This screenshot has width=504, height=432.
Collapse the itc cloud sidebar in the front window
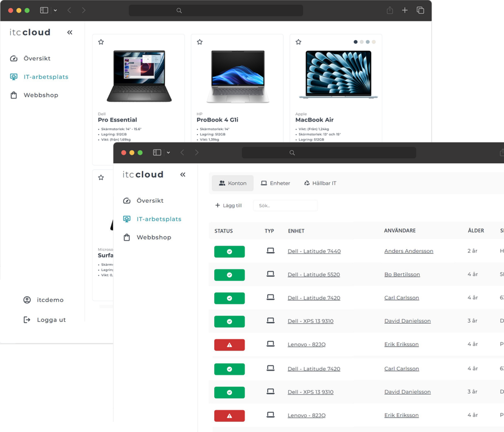(x=183, y=175)
